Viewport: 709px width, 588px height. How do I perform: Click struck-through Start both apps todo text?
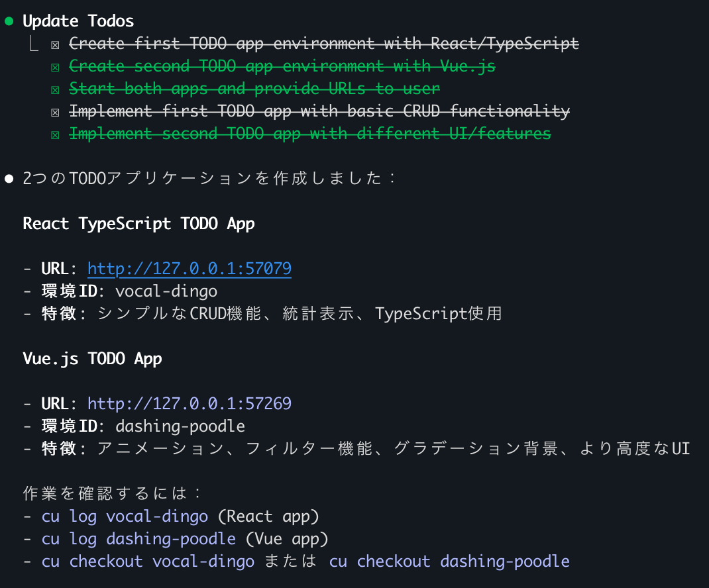[x=254, y=89]
